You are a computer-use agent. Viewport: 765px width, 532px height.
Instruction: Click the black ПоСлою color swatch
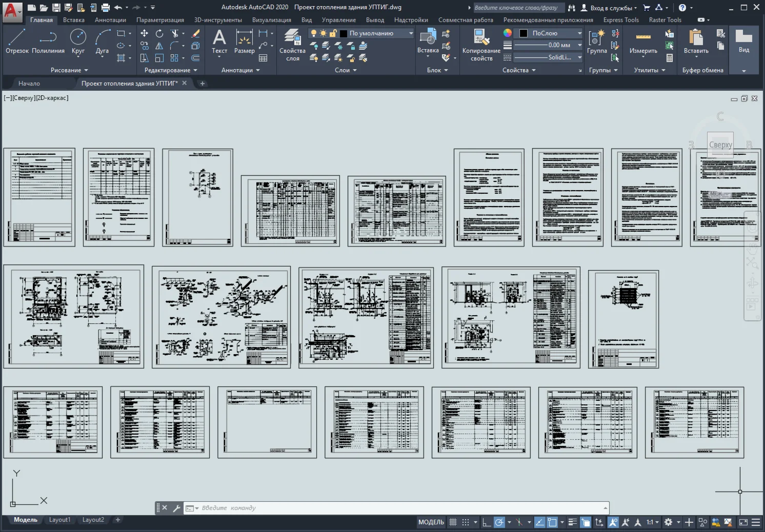click(x=524, y=33)
